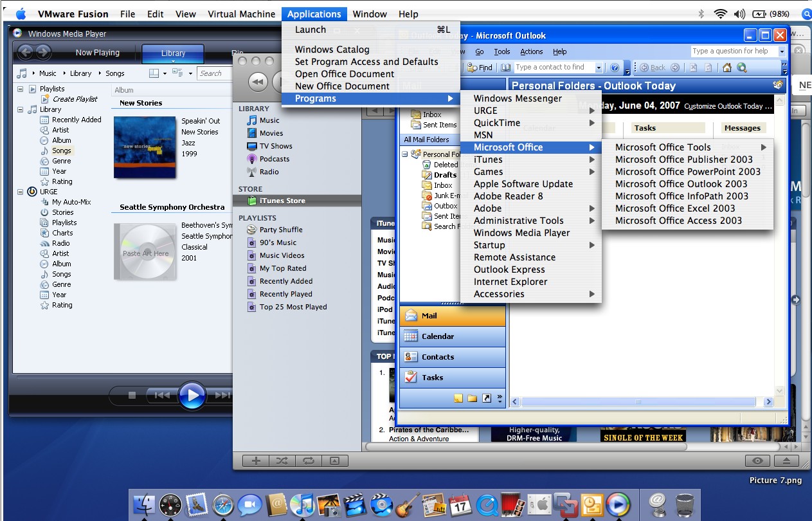Open QuickTime Player from the Dock
Image resolution: width=812 pixels, height=521 pixels.
487,504
